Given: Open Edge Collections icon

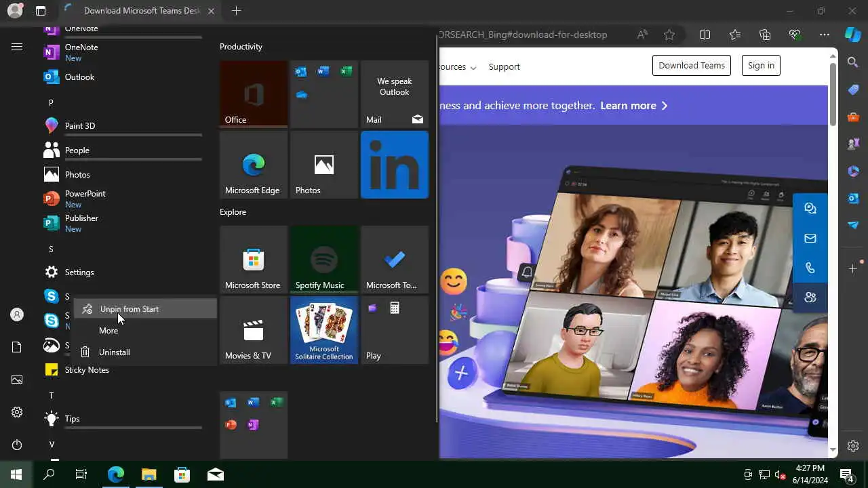Looking at the screenshot, I should tap(765, 35).
